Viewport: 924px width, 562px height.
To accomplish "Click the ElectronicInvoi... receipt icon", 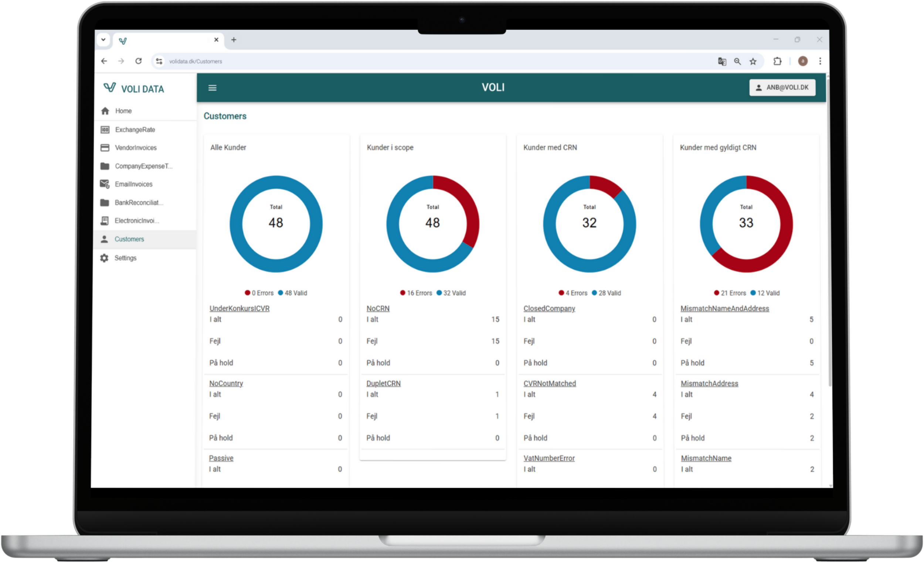I will (x=105, y=221).
